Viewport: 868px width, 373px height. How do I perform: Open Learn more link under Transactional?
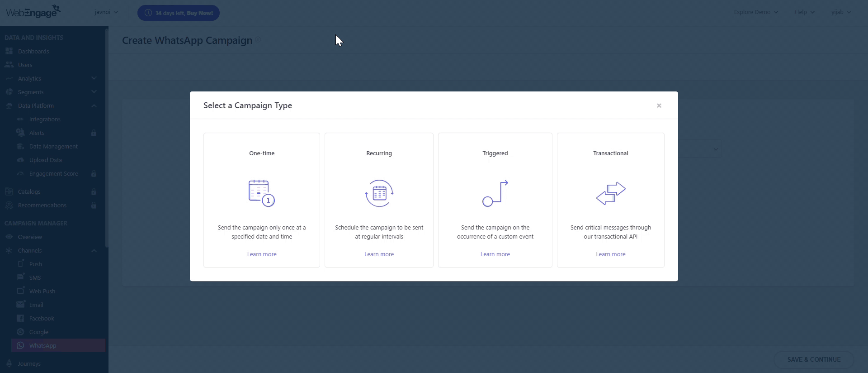pos(610,254)
